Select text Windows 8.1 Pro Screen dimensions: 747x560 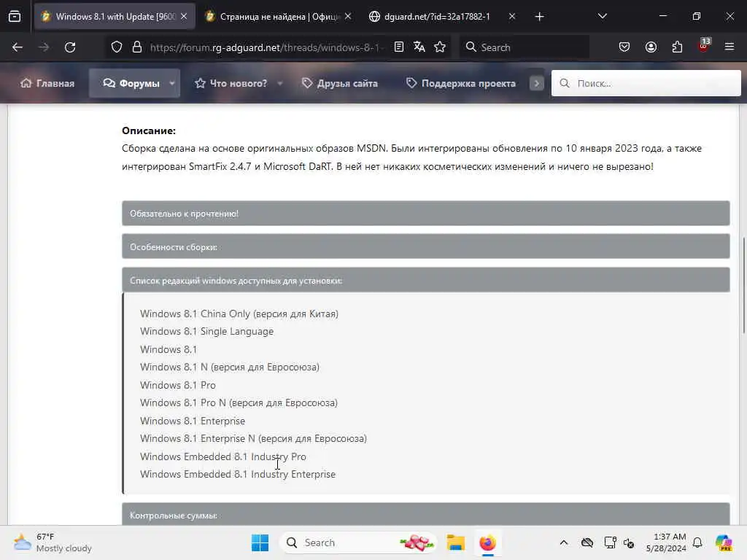[x=178, y=385]
